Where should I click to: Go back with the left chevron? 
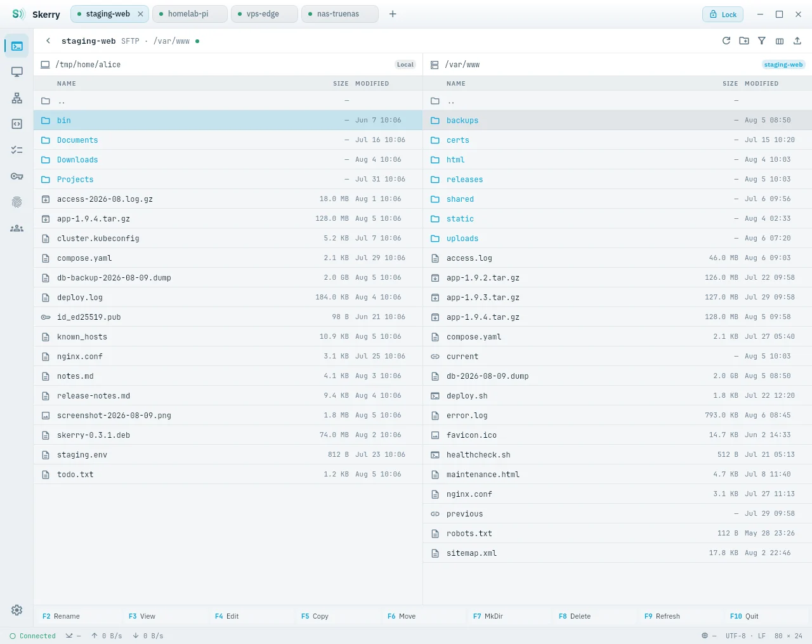point(48,41)
